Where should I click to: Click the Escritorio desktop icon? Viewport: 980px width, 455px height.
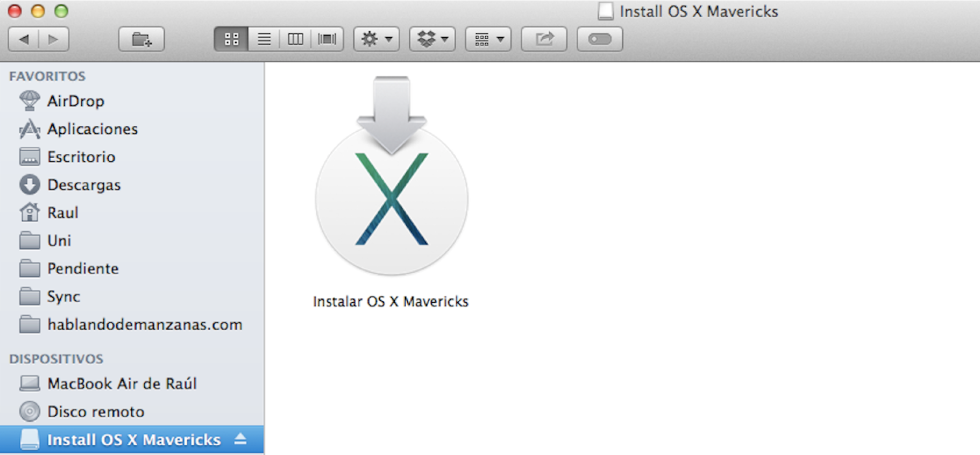(x=29, y=157)
